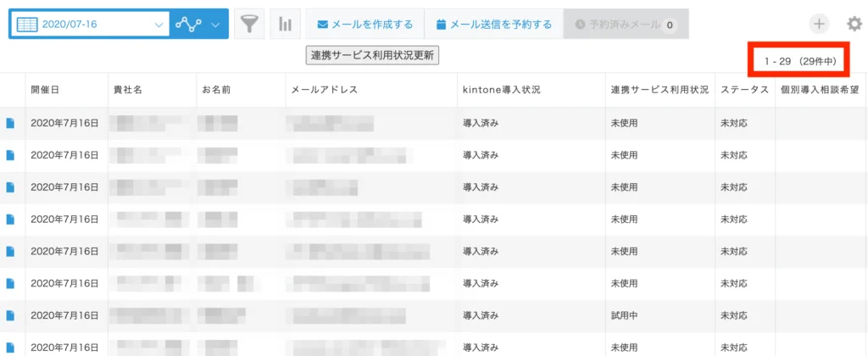Click ステータス column header
Viewport: 868px width, 356px height.
[x=743, y=90]
